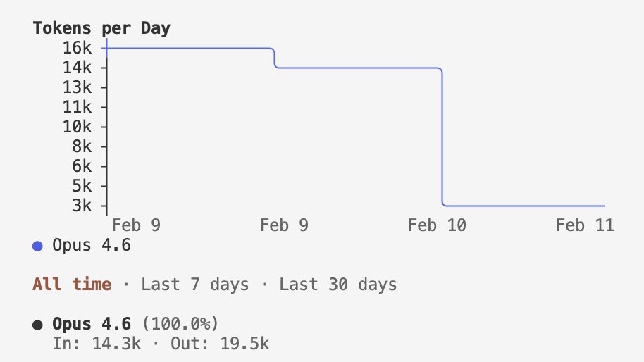Click the Tokens per Day chart title
The height and width of the screenshot is (362, 644).
point(101,29)
